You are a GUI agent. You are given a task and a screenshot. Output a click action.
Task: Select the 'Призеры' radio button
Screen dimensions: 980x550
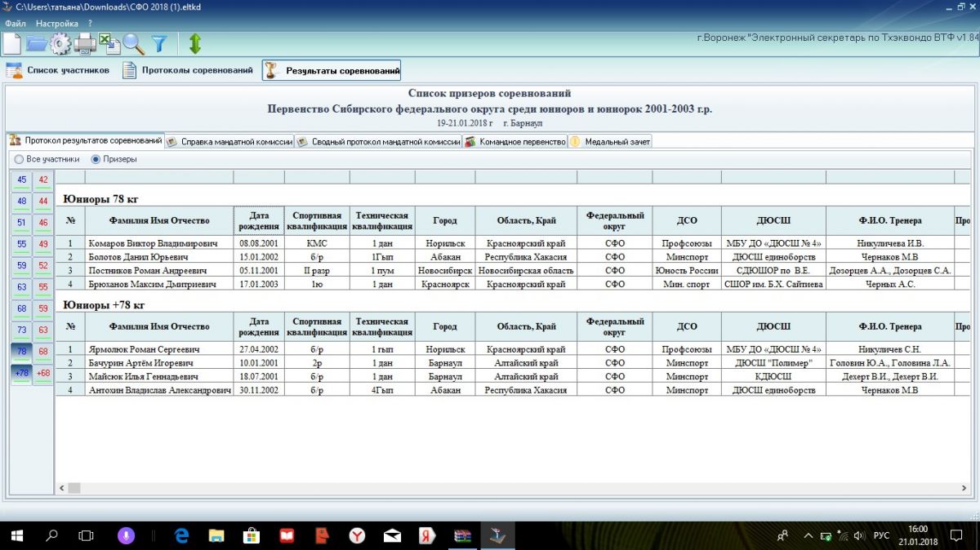[x=96, y=159]
